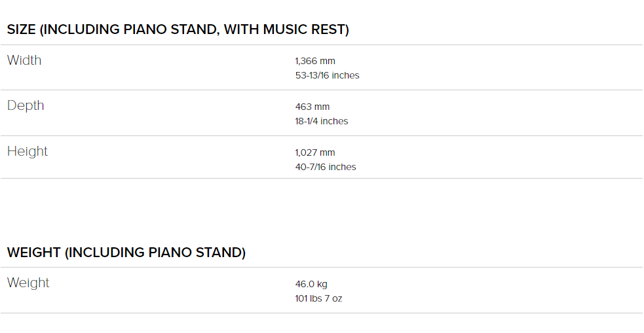644x333 pixels.
Task: Select the 463 mm depth value
Action: (x=312, y=107)
